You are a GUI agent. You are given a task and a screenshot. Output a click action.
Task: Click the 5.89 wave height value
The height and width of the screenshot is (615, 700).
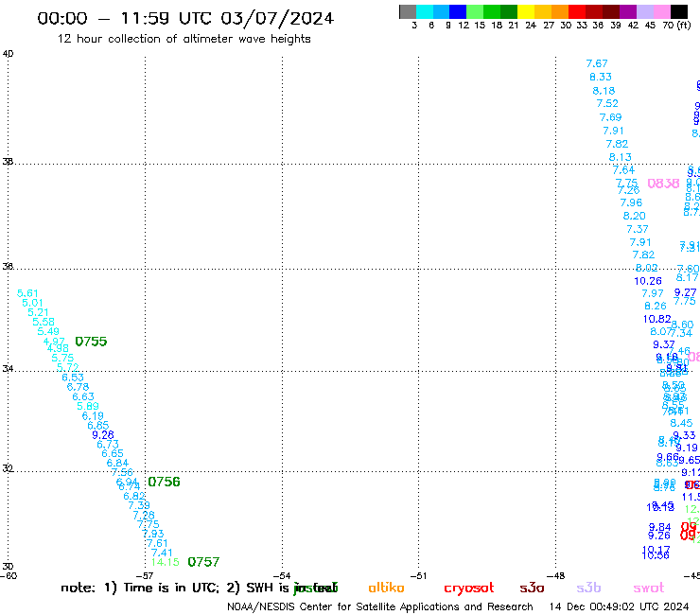click(88, 406)
